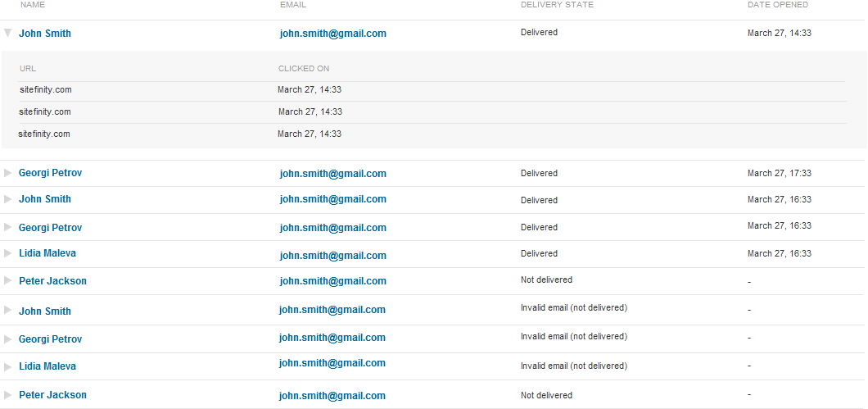The image size is (868, 409).
Task: Sort by the Name column header
Action: tap(33, 5)
